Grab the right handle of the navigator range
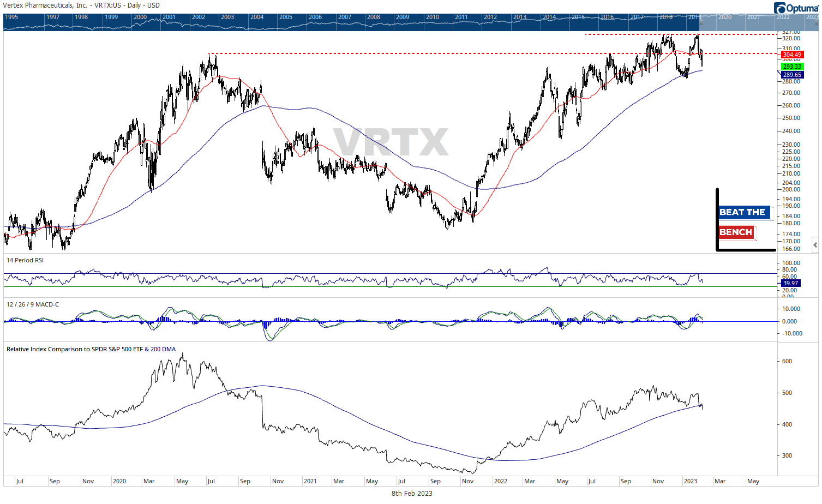 (x=817, y=22)
